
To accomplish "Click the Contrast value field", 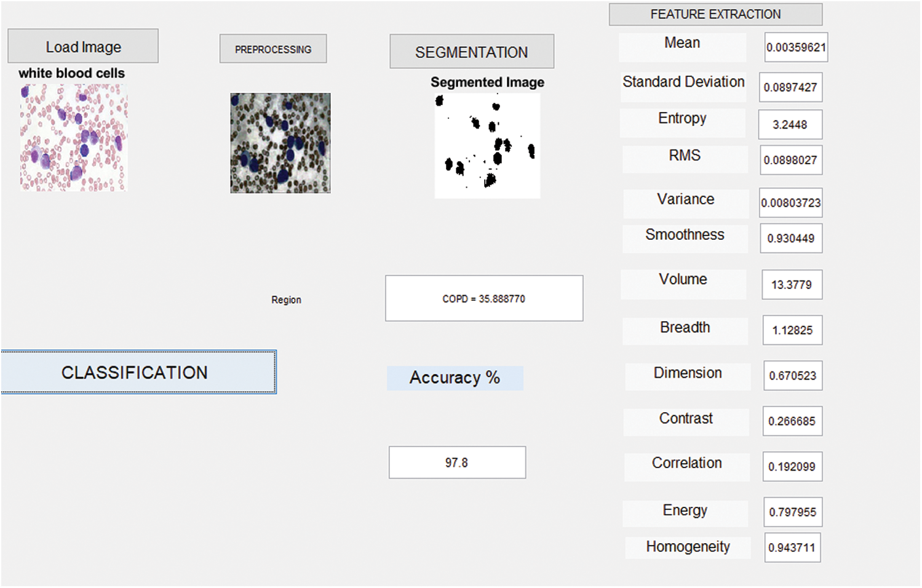I will [x=792, y=421].
